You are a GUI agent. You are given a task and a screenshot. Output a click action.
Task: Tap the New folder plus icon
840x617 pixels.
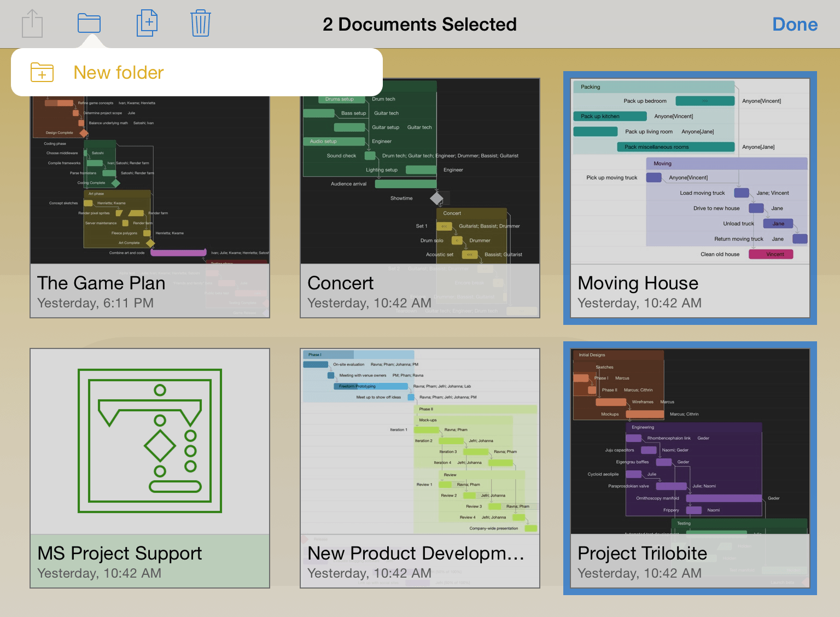(x=42, y=72)
